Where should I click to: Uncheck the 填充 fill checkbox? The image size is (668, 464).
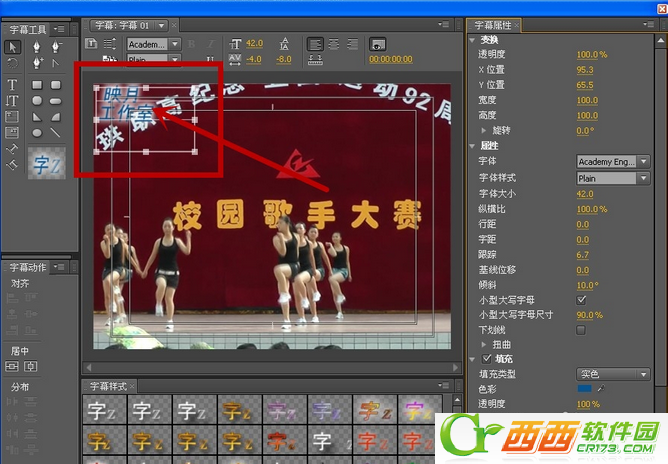pyautogui.click(x=473, y=359)
